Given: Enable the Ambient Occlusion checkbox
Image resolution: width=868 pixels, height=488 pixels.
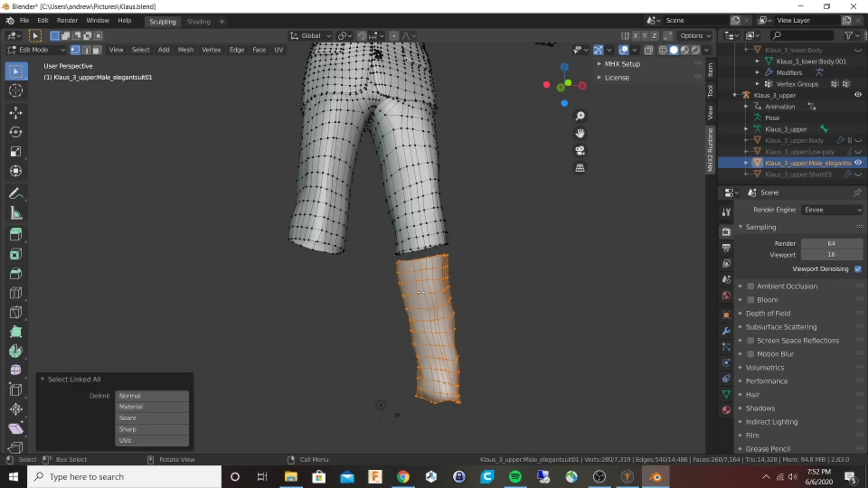Looking at the screenshot, I should click(x=750, y=286).
